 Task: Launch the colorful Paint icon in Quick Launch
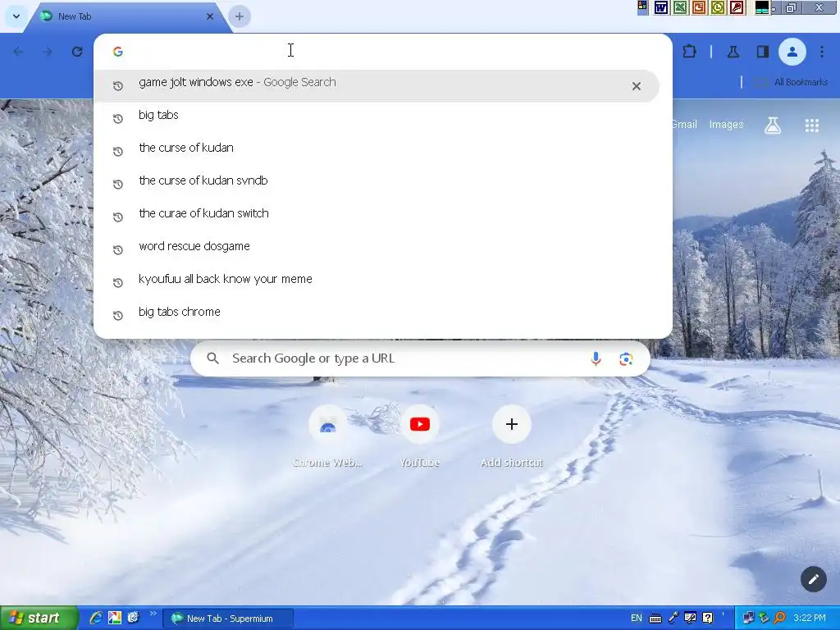click(115, 619)
